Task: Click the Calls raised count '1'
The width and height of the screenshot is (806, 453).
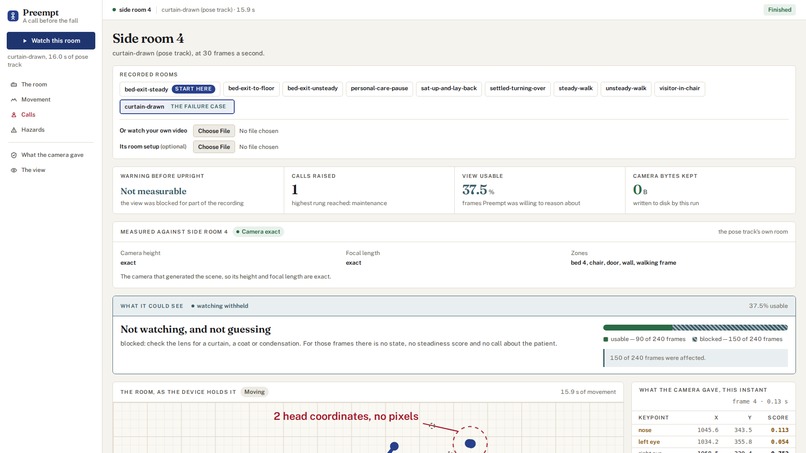Action: click(x=295, y=190)
